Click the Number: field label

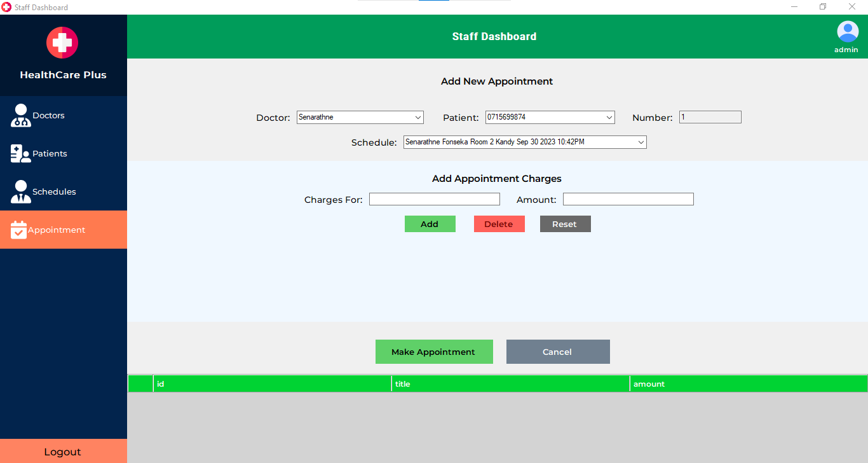pos(653,118)
